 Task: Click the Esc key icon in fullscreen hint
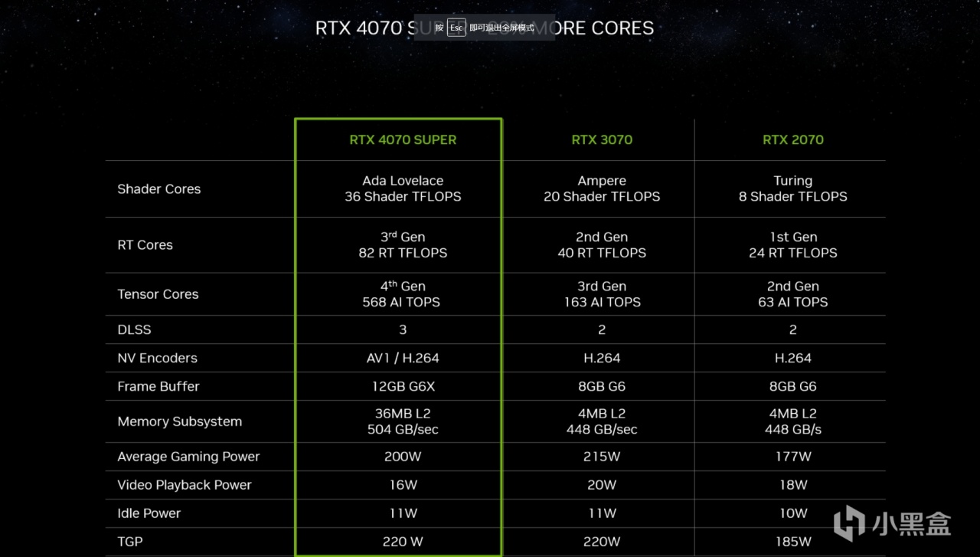[456, 28]
